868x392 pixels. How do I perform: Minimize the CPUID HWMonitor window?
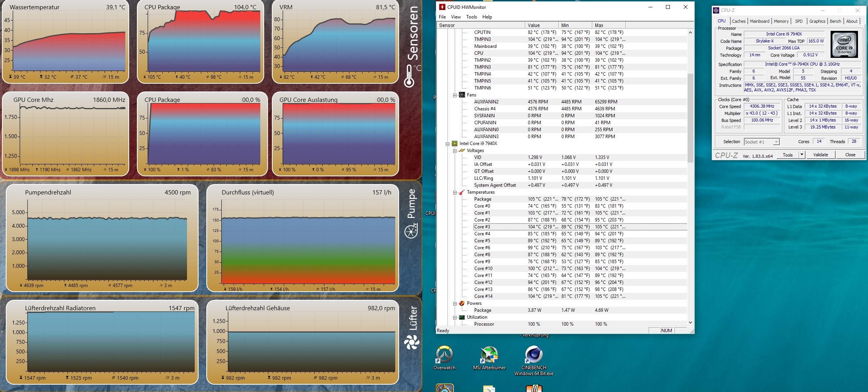pyautogui.click(x=651, y=7)
